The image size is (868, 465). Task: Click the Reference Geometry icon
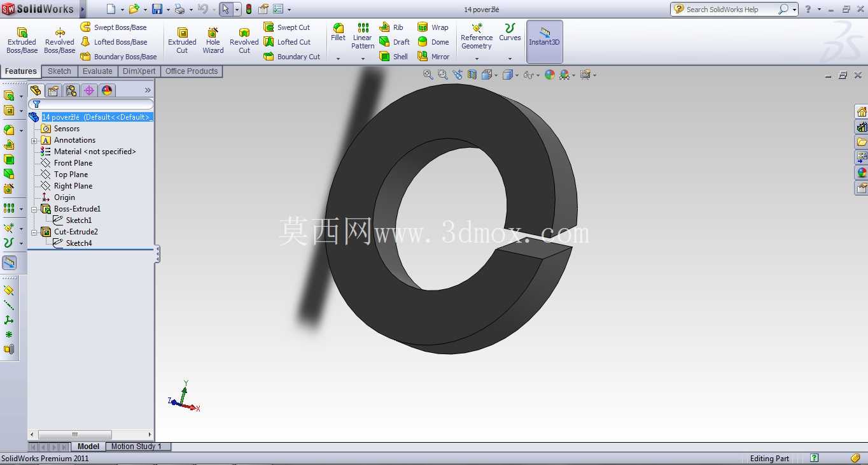pos(477,29)
